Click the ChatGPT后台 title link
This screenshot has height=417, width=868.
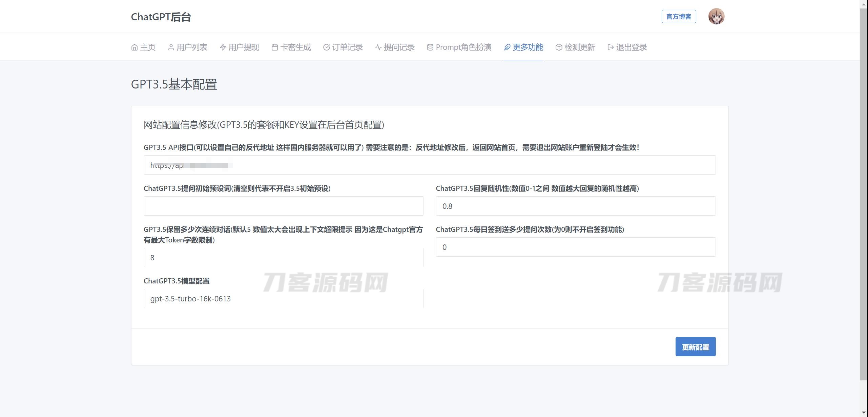[161, 17]
